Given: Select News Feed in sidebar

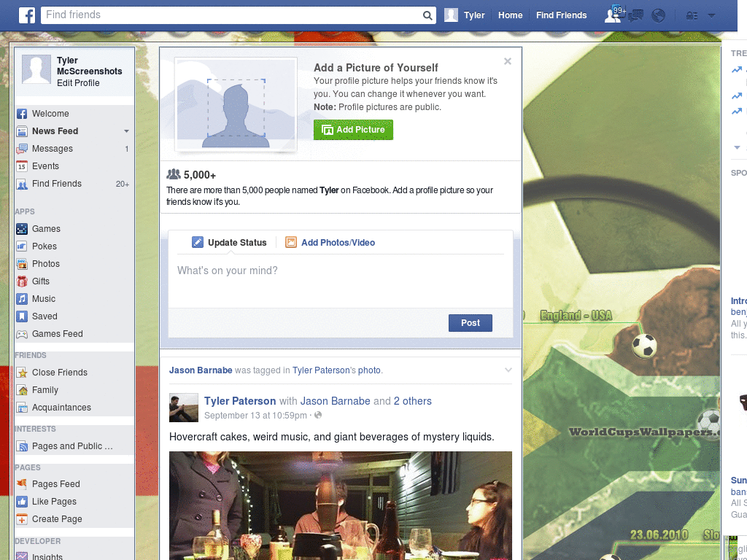Looking at the screenshot, I should (55, 131).
